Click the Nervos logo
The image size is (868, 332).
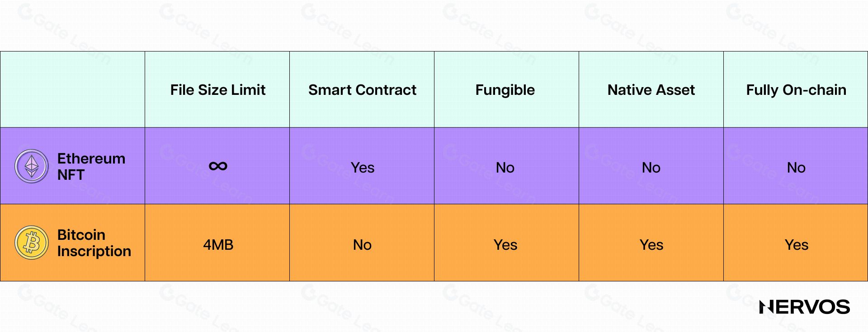click(x=804, y=307)
